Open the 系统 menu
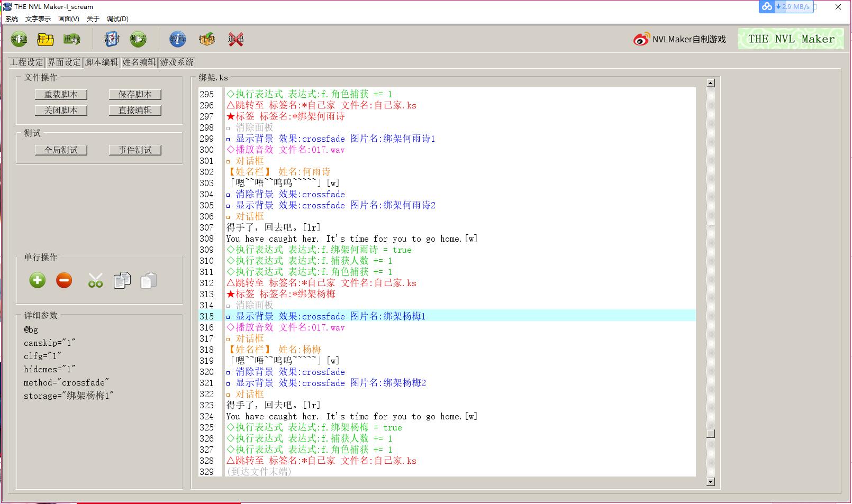 point(12,19)
